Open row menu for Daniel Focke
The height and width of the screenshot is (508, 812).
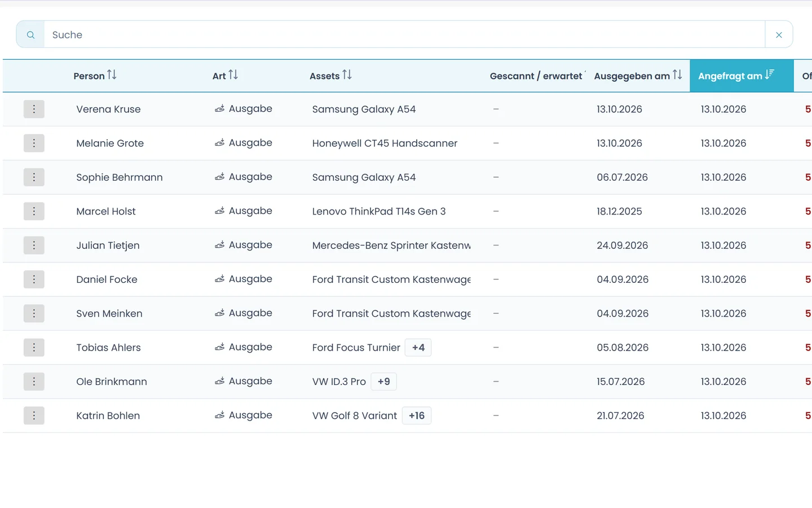[34, 279]
